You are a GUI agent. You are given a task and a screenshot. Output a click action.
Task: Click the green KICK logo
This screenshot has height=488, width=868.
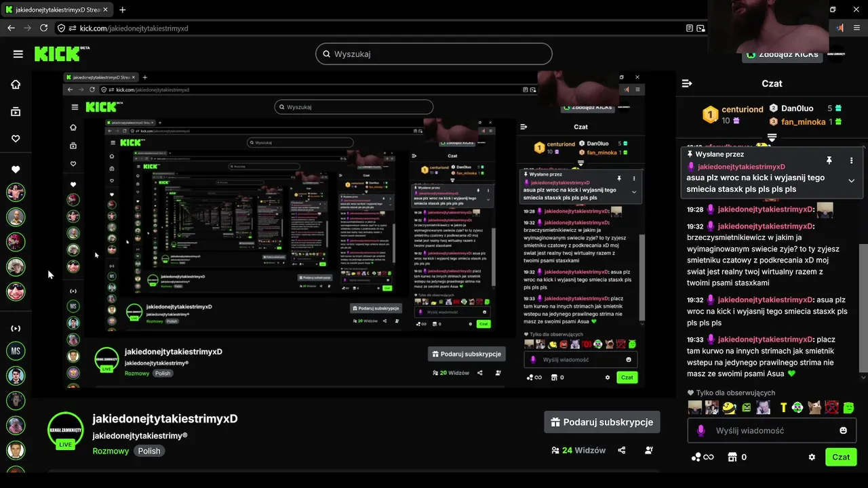tap(58, 54)
